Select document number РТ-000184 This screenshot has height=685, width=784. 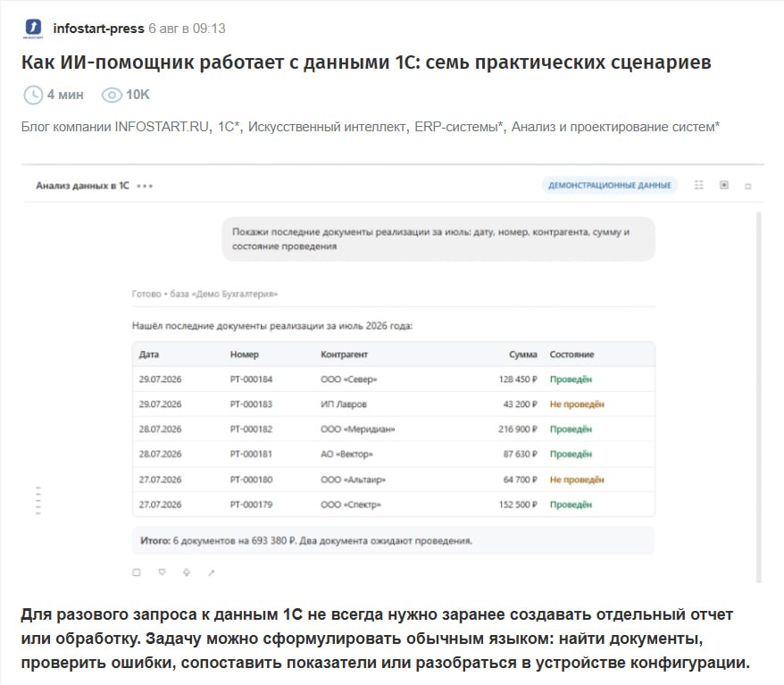point(252,380)
